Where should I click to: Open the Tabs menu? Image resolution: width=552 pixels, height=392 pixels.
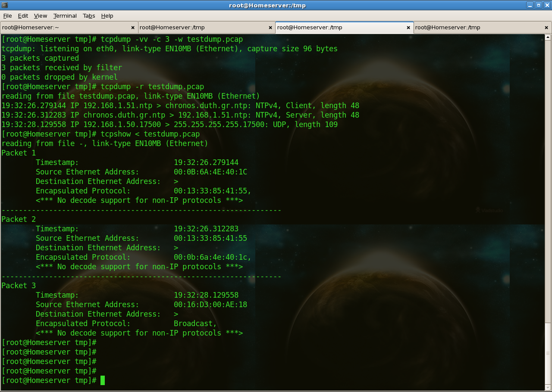89,16
